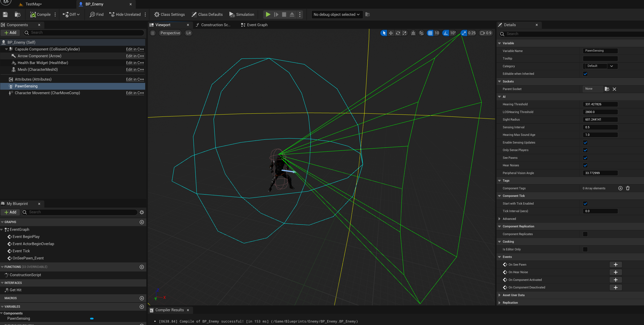Image resolution: width=644 pixels, height=325 pixels.
Task: Open the Category Default dropdown
Action: (x=600, y=66)
